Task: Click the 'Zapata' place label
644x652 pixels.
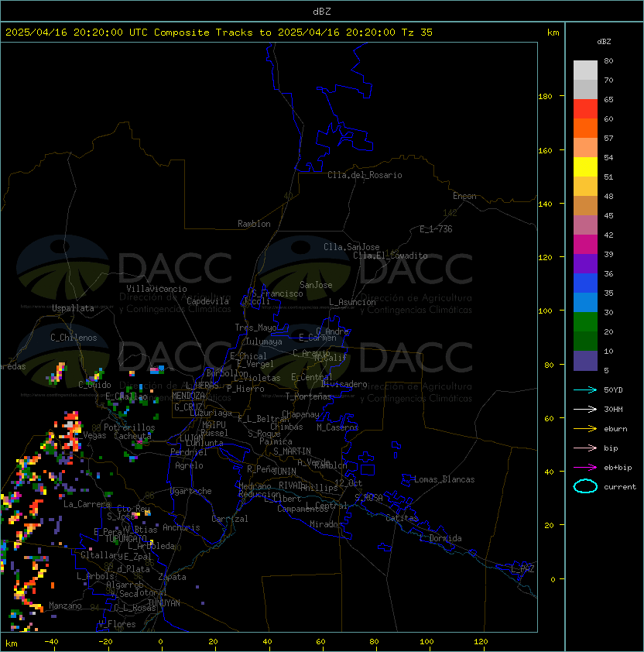Action: click(x=172, y=577)
